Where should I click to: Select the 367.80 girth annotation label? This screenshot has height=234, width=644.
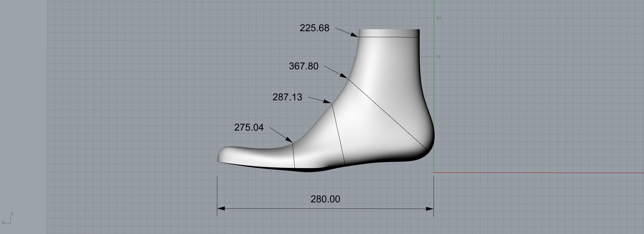(304, 66)
